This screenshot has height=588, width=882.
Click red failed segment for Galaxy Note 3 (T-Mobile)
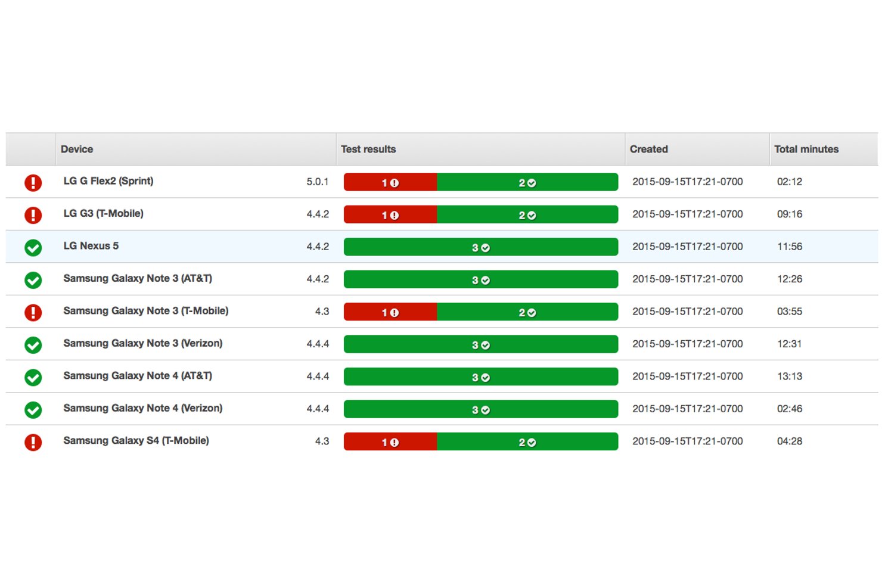tap(390, 312)
